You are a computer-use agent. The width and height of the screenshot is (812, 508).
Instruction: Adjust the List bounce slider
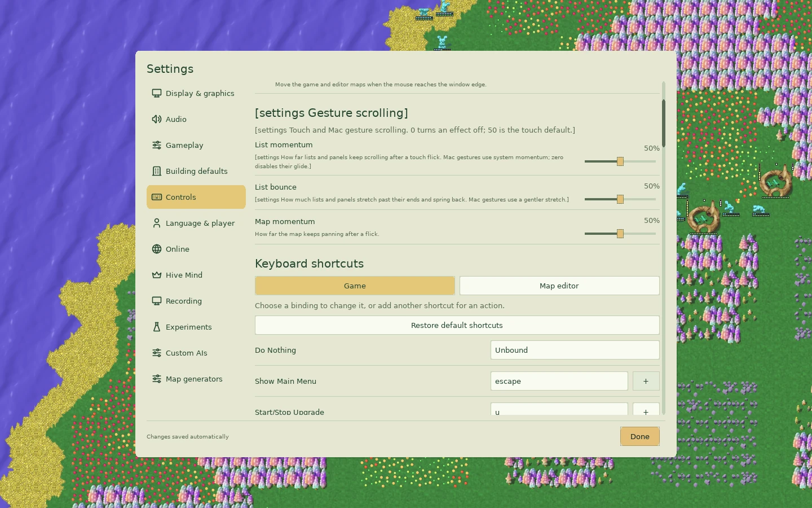tap(620, 199)
